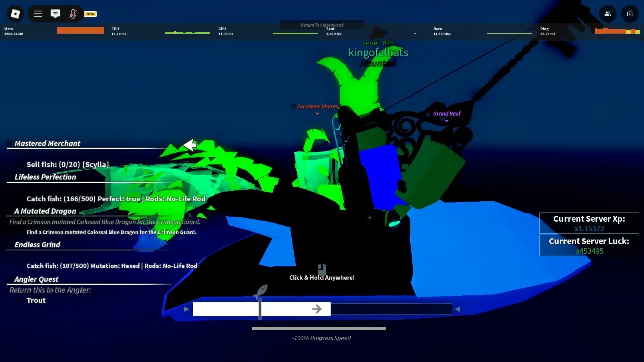This screenshot has height=362, width=644.
Task: Click the white left arrow cursor marker
Action: click(190, 145)
